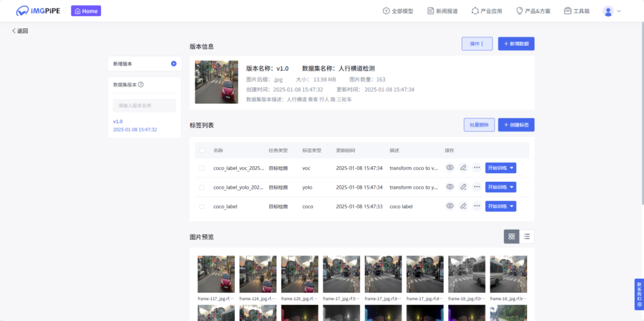Click the iMGPiPE logo
The width and height of the screenshot is (644, 321).
click(38, 11)
